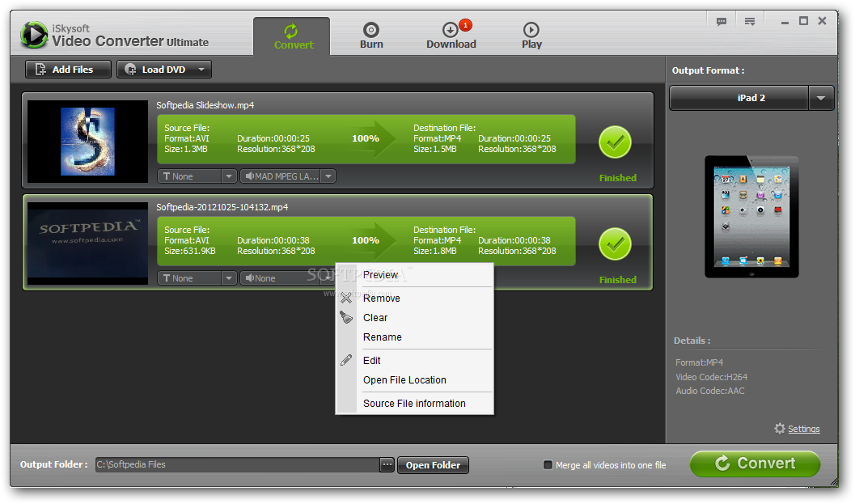Expand the output format dropdown arrow

(821, 98)
